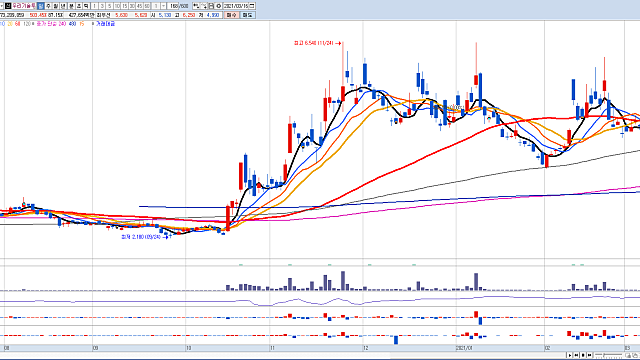640x360 pixels.
Task: Click the chart compress/expand tool icon
Action: (196, 6)
